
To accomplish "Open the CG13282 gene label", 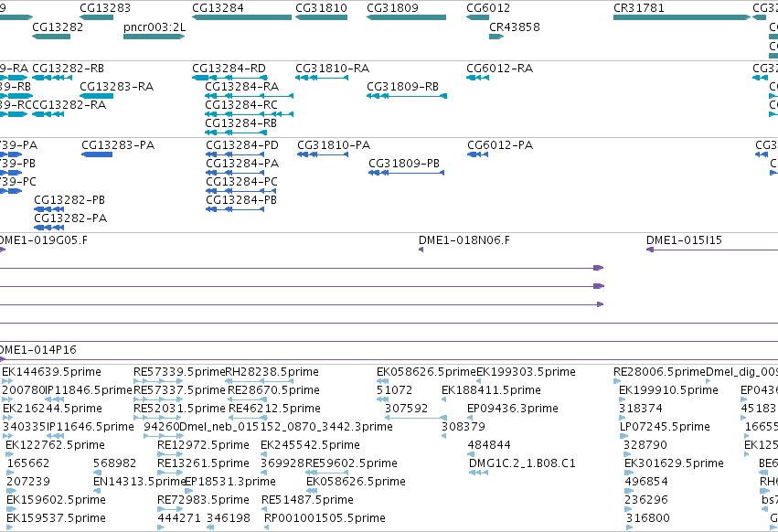I will click(x=58, y=27).
